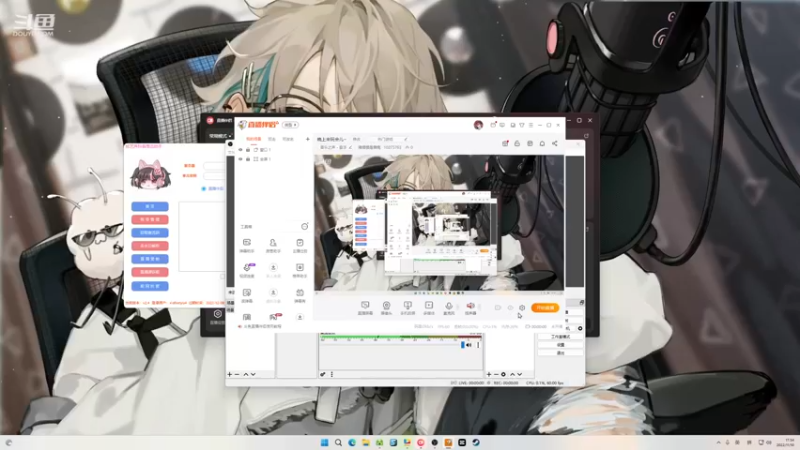This screenshot has height=450, width=800.
Task: Open three-dot menu of OBS audio channel
Action: (478, 345)
